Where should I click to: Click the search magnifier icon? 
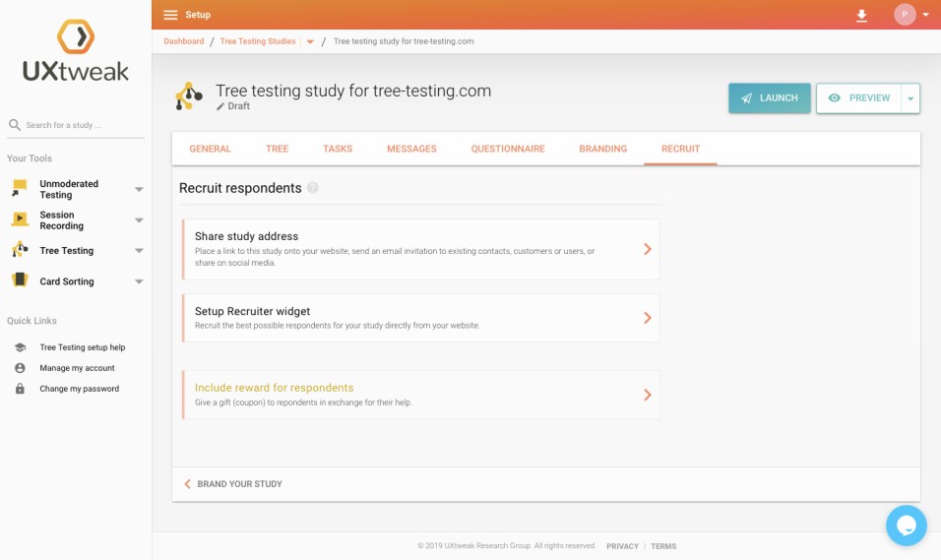coord(15,125)
